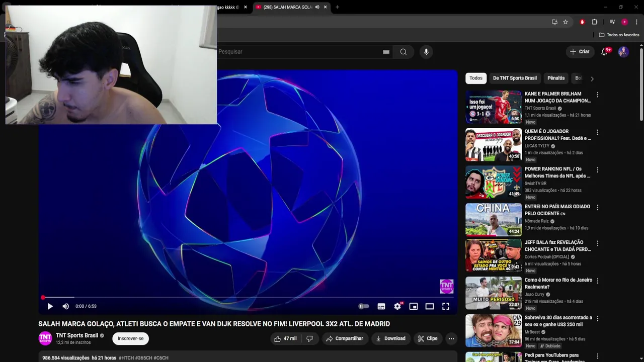The height and width of the screenshot is (362, 644).
Task: Select the Todos filter chip
Action: (476, 78)
